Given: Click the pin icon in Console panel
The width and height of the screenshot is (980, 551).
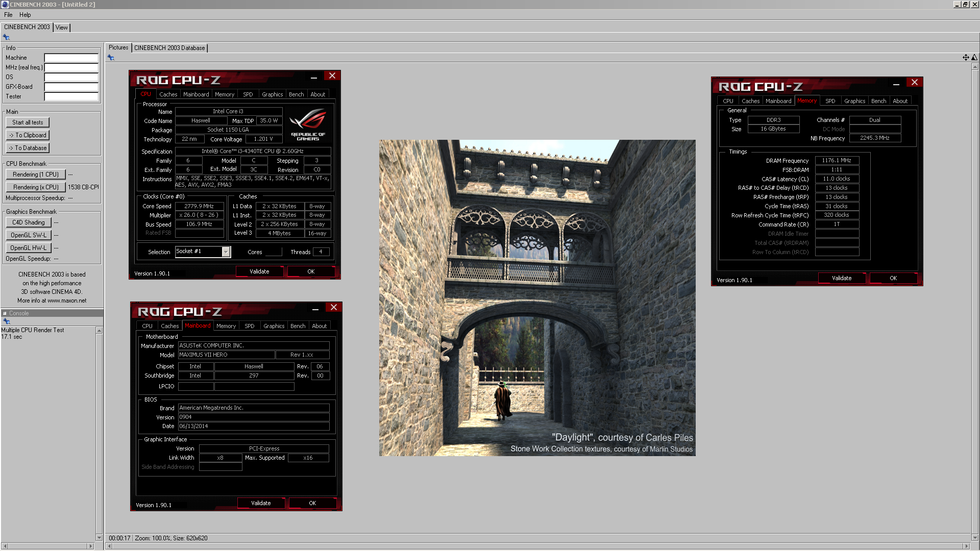Looking at the screenshot, I should coord(7,321).
